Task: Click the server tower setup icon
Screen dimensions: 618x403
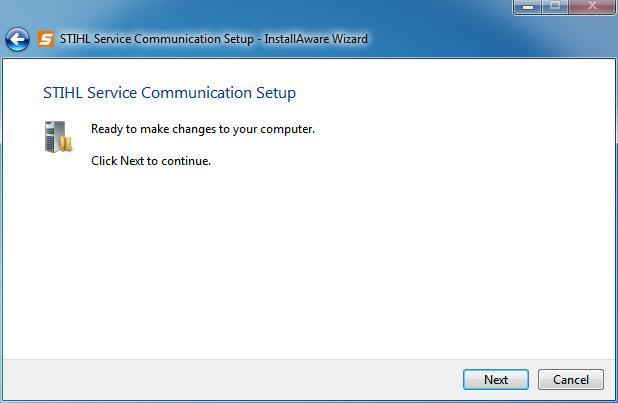Action: [x=58, y=136]
